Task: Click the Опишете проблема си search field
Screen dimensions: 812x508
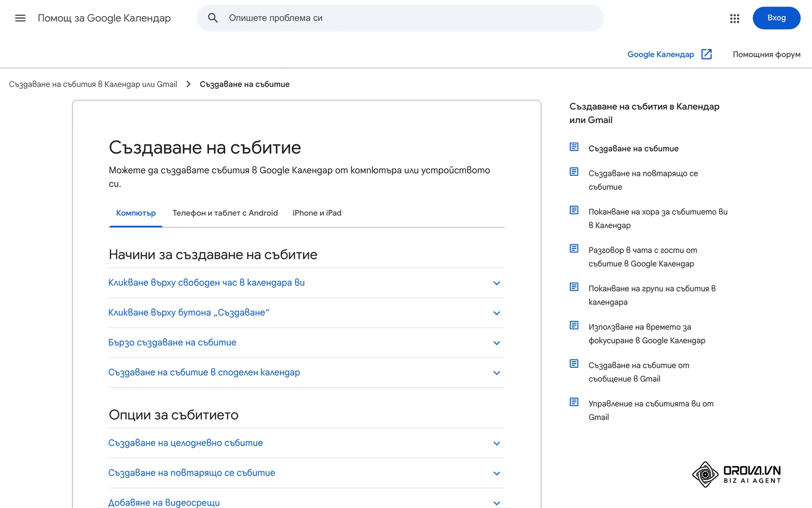Action: 400,18
